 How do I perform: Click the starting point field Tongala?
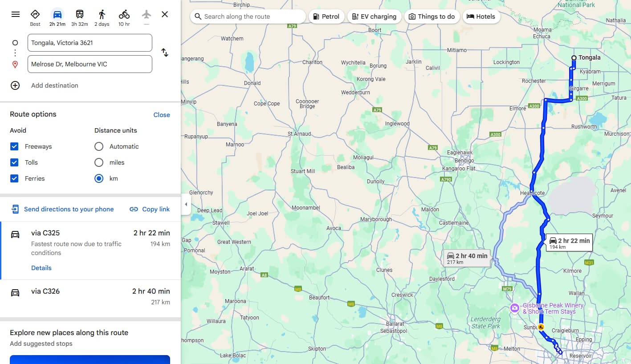pos(90,43)
